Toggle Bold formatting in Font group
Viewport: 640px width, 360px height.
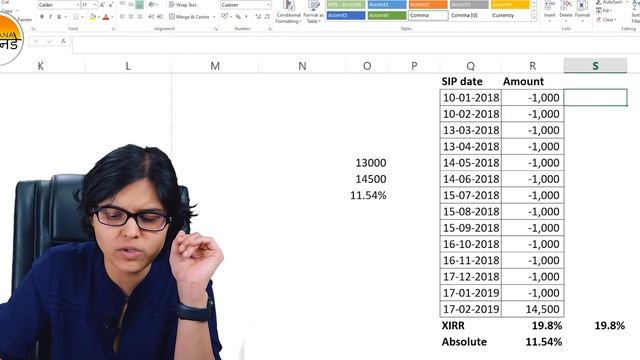point(42,17)
